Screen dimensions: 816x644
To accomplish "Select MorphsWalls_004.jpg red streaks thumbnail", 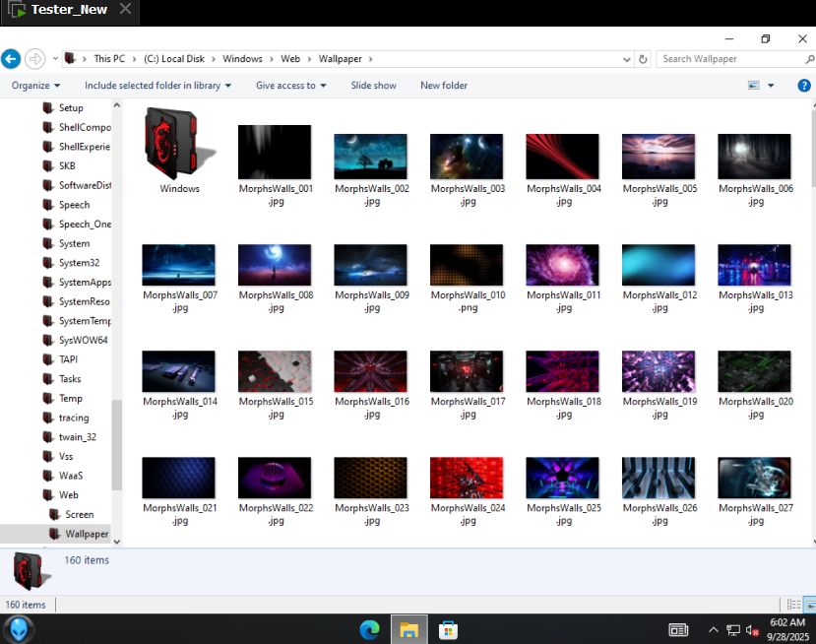I will pyautogui.click(x=562, y=157).
